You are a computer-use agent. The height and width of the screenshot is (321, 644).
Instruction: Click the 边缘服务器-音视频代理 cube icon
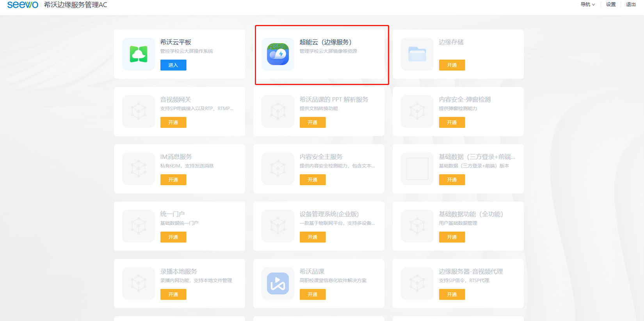pos(417,284)
